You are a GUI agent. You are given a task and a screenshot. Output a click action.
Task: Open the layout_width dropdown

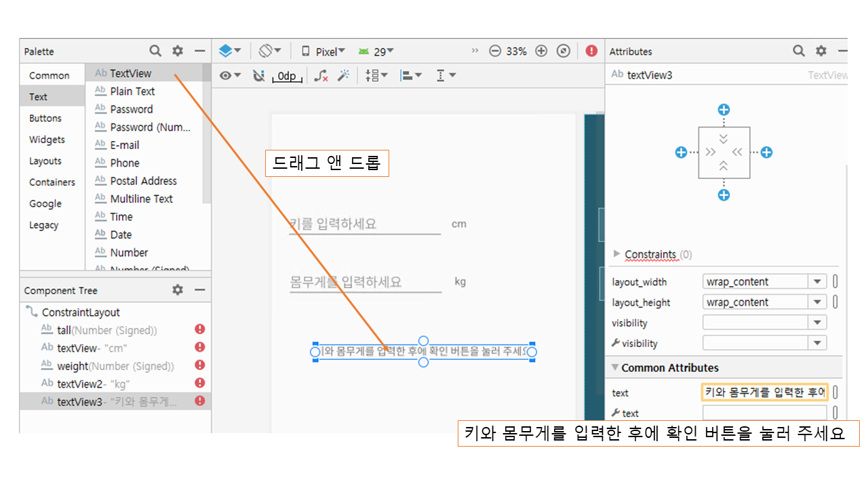tap(817, 282)
